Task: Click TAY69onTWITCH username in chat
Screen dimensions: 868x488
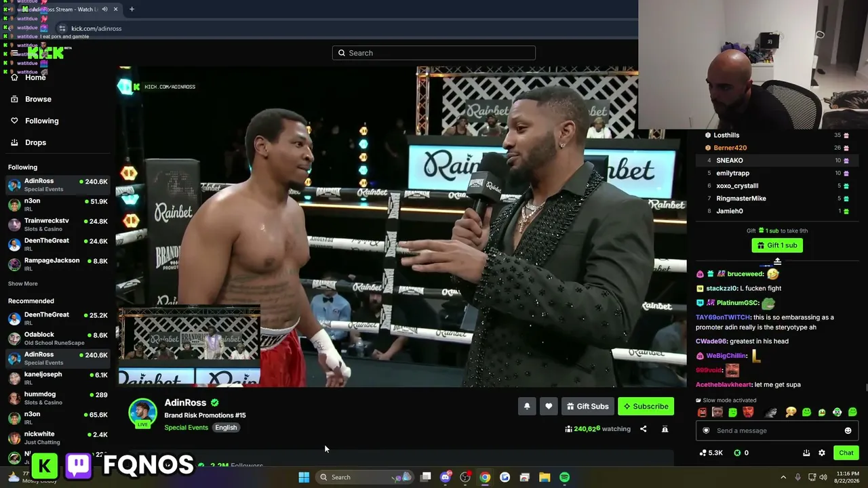Action: [x=723, y=317]
